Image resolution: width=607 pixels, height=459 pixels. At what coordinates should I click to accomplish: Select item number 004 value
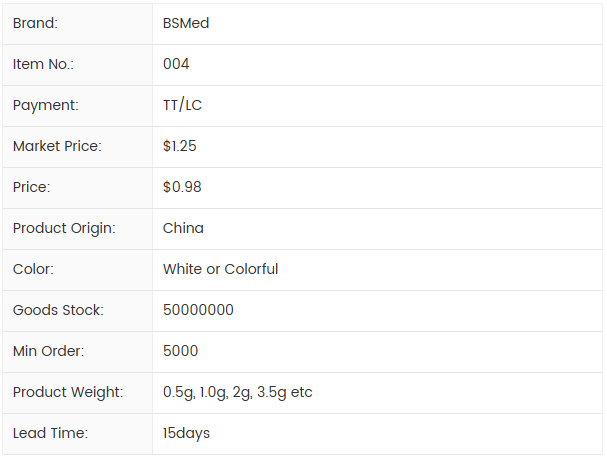point(176,64)
